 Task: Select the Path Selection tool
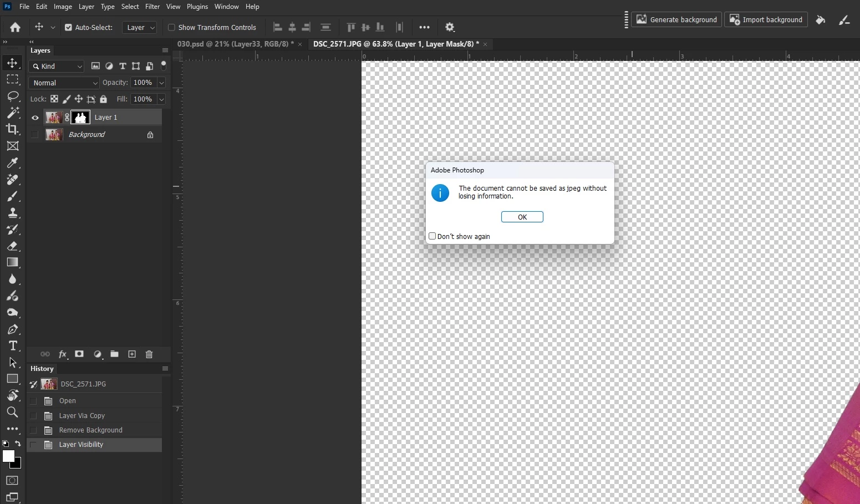pos(12,363)
